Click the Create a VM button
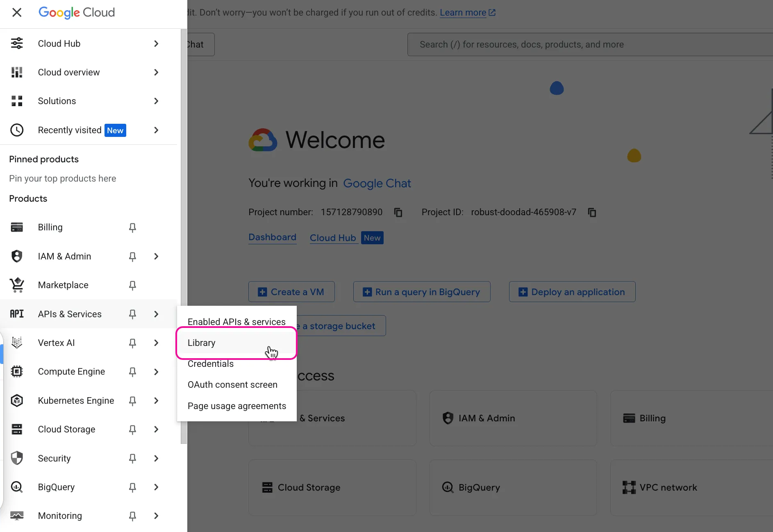The image size is (773, 532). (291, 292)
